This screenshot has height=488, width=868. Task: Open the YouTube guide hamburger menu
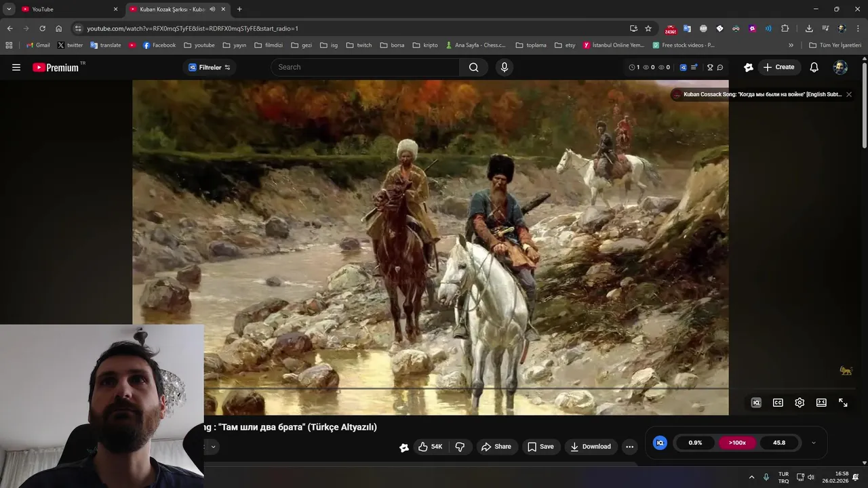click(16, 67)
